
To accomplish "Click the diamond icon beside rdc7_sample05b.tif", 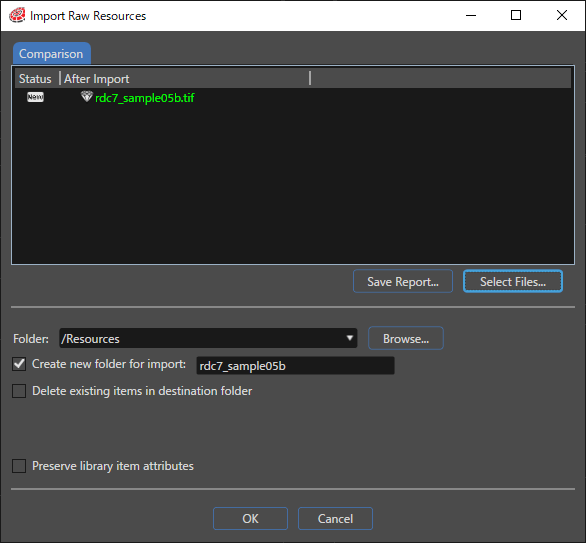I will point(87,96).
